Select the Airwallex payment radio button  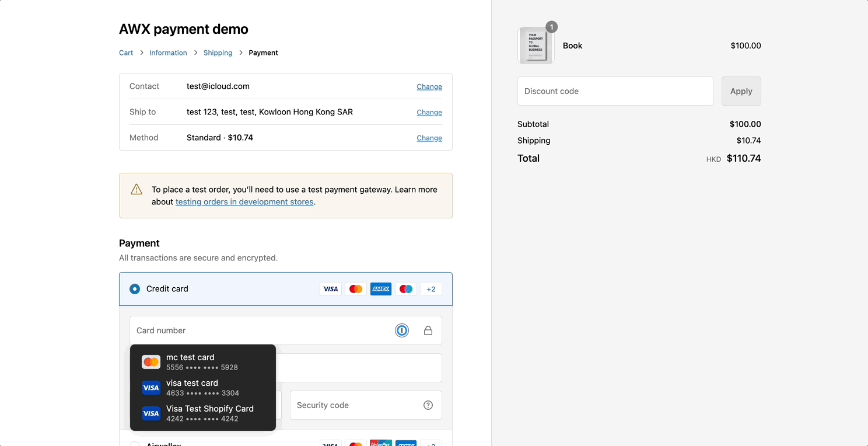point(135,444)
